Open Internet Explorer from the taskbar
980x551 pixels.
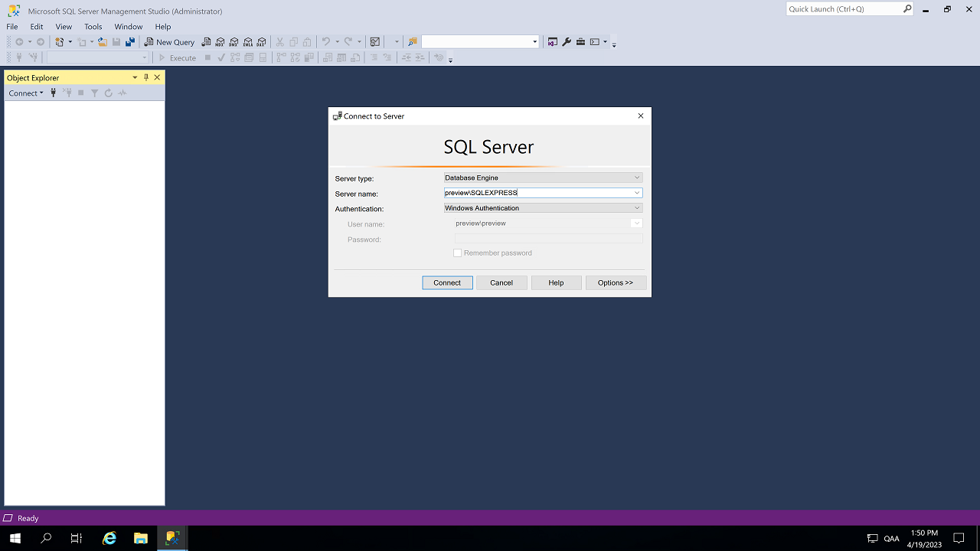[x=109, y=538]
